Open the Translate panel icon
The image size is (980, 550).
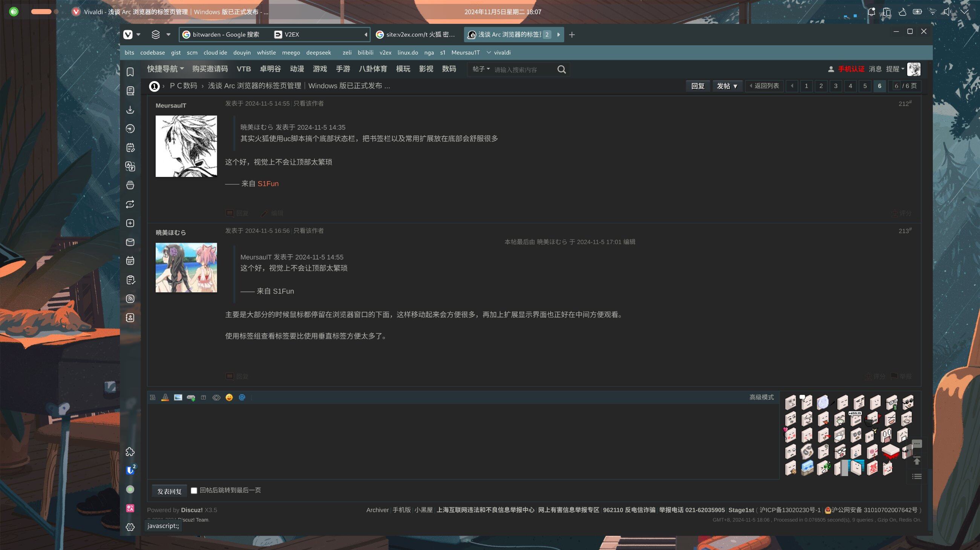[x=130, y=166]
